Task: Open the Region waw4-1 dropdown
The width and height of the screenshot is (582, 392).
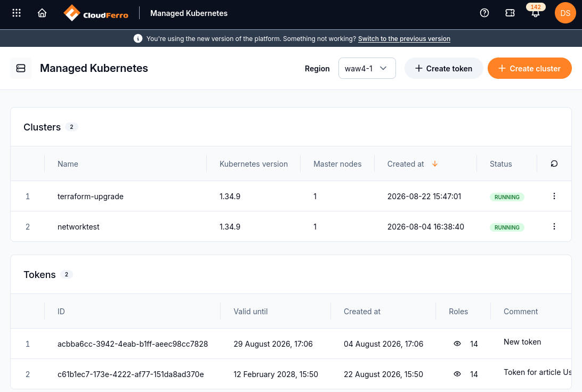Action: tap(367, 68)
